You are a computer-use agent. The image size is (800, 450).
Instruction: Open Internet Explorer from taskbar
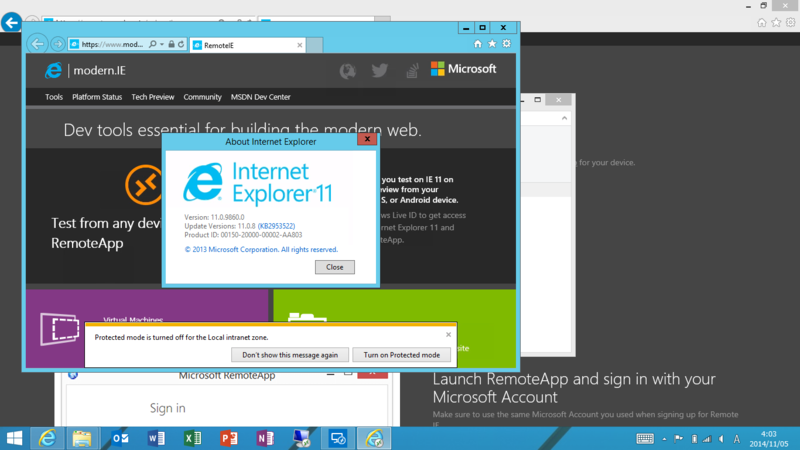(48, 438)
